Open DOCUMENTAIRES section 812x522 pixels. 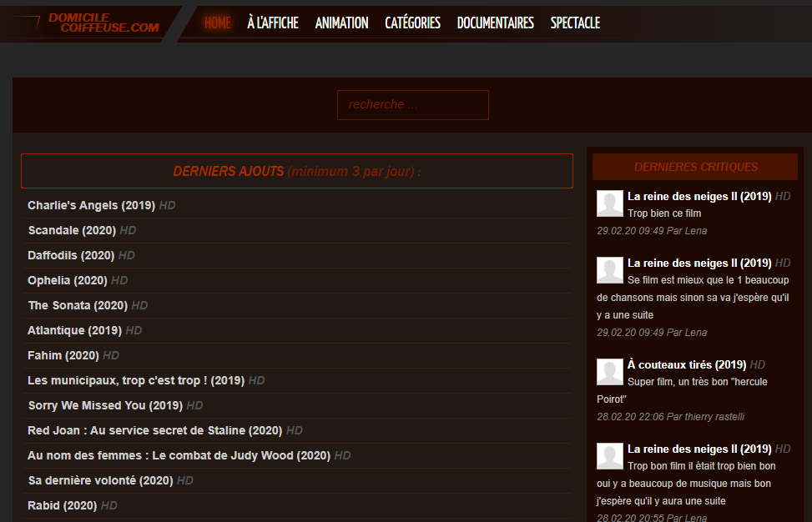496,23
